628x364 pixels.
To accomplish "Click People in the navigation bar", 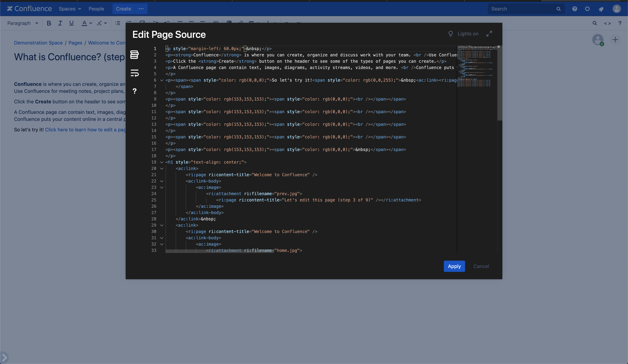I will (96, 9).
